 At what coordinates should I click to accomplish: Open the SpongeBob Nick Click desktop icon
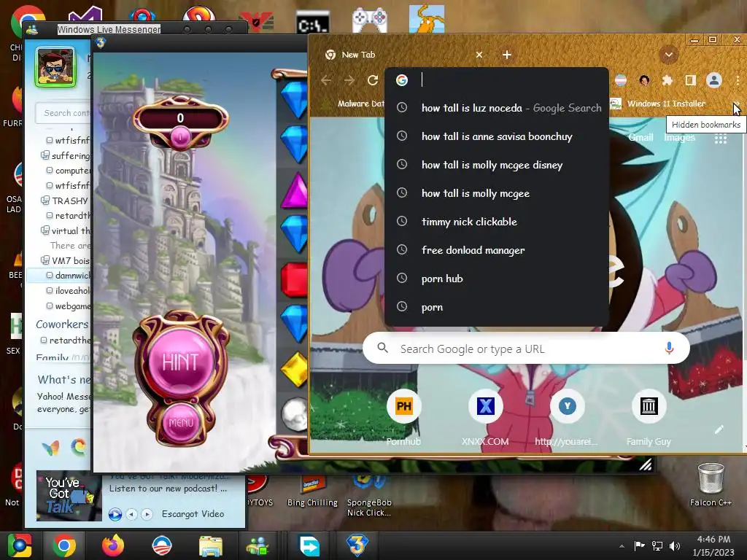coord(369,496)
